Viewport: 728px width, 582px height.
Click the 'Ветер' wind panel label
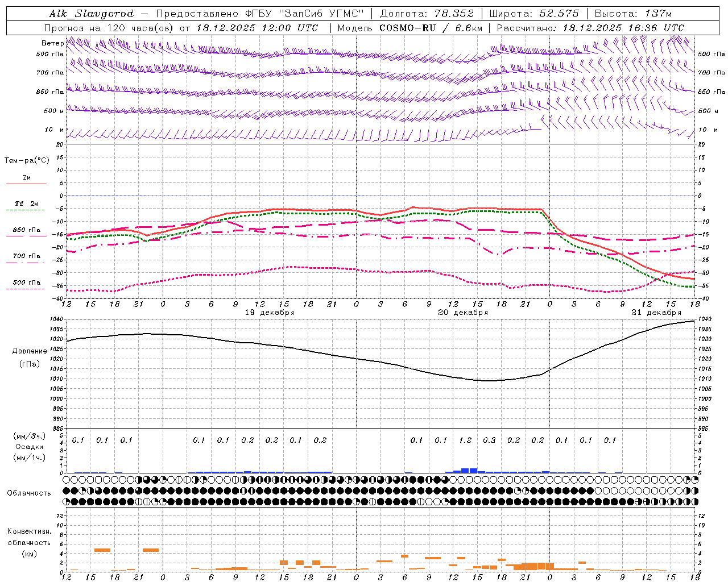click(x=52, y=43)
